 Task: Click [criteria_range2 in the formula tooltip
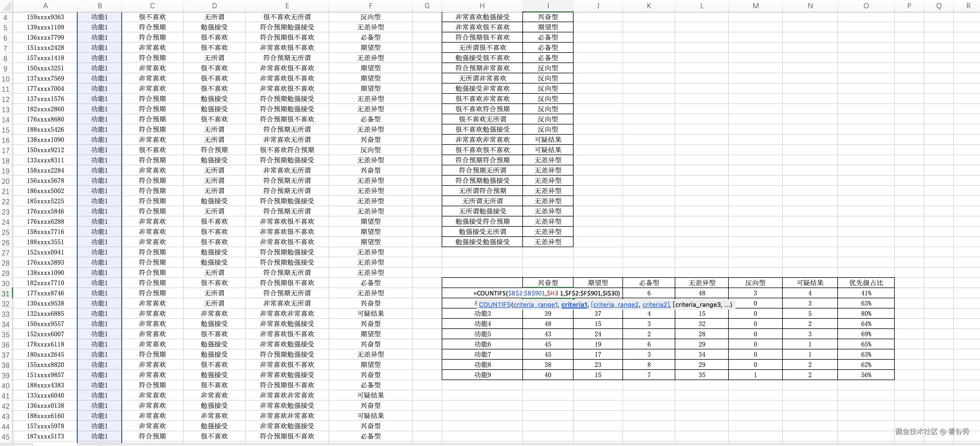[x=614, y=305]
